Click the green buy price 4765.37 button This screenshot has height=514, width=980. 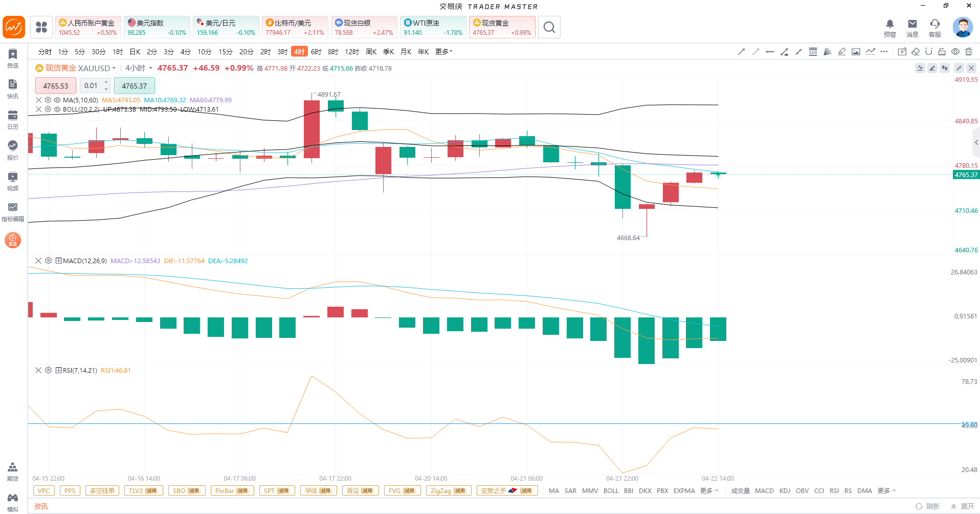(135, 86)
